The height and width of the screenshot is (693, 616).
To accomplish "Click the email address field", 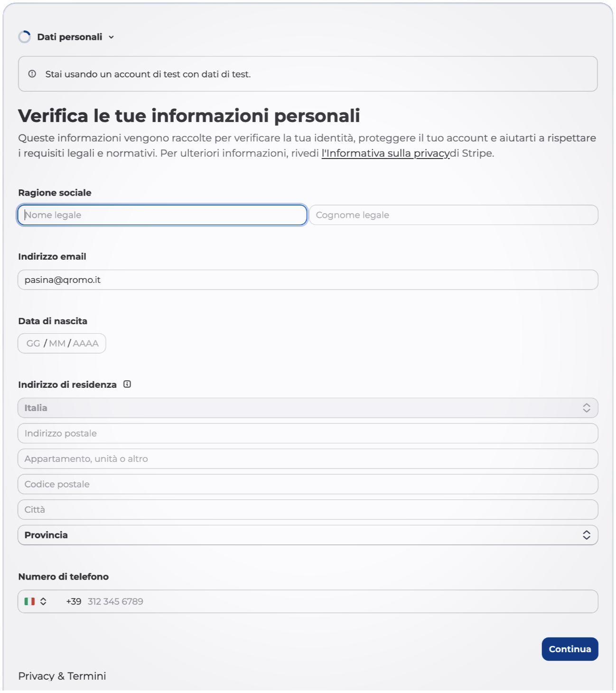I will (x=308, y=280).
